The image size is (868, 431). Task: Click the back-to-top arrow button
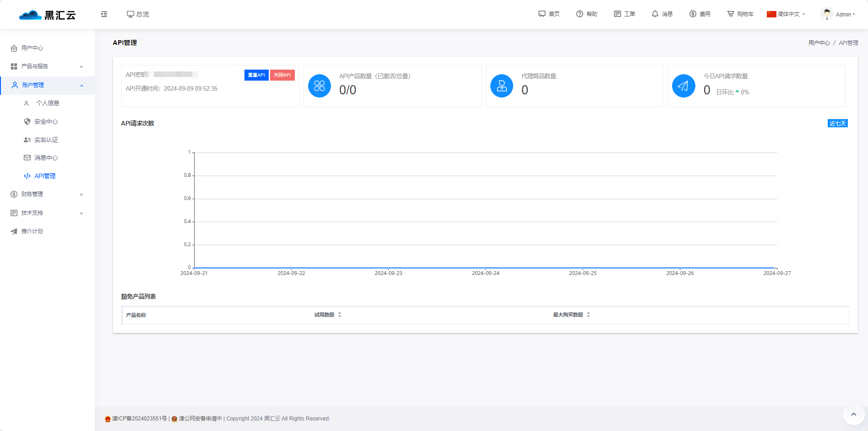(853, 414)
